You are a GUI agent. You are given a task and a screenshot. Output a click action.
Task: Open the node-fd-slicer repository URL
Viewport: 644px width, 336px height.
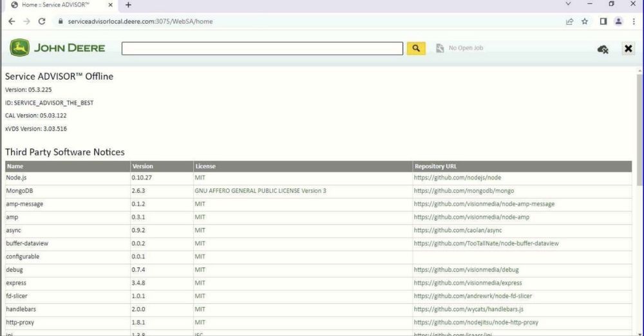click(473, 296)
